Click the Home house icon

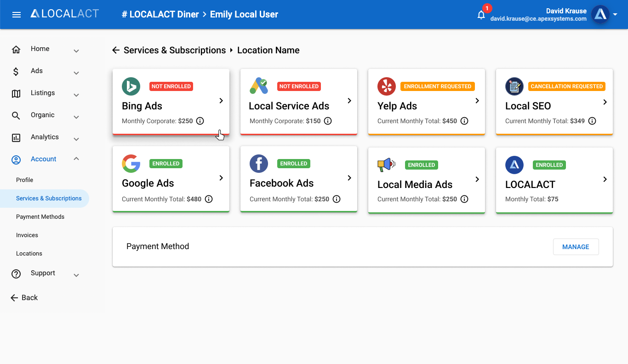pos(16,49)
